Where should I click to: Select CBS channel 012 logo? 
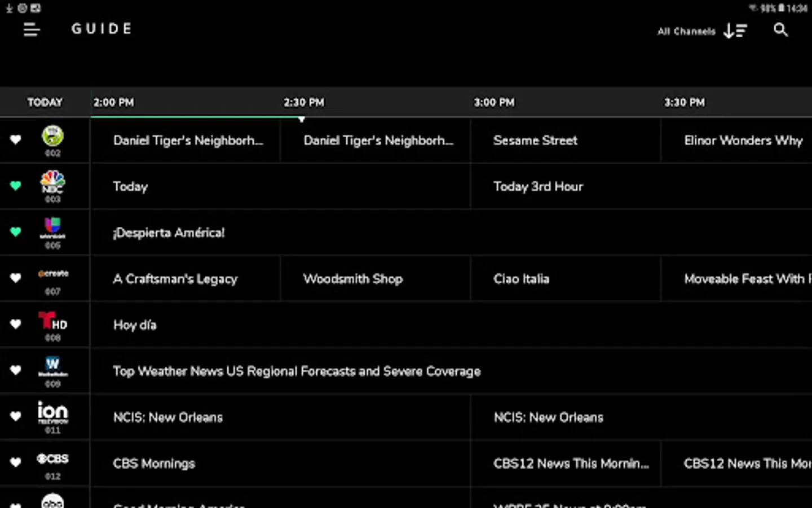click(52, 458)
